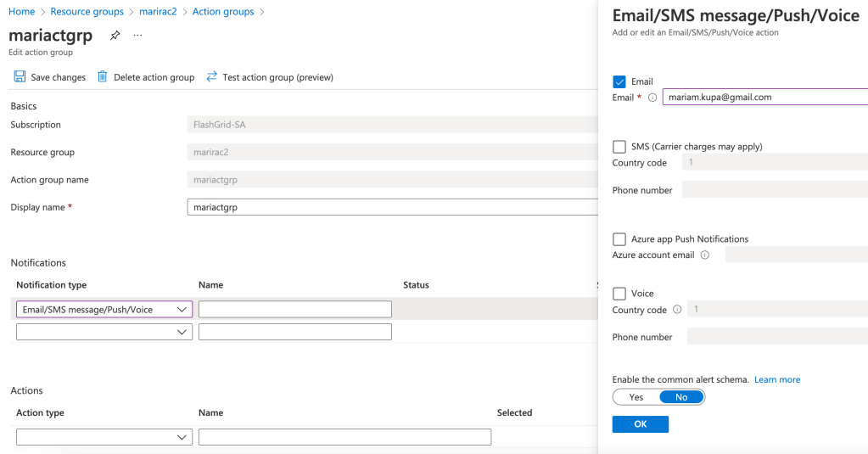
Task: Click info icon beside Voice Country code
Action: coord(677,310)
